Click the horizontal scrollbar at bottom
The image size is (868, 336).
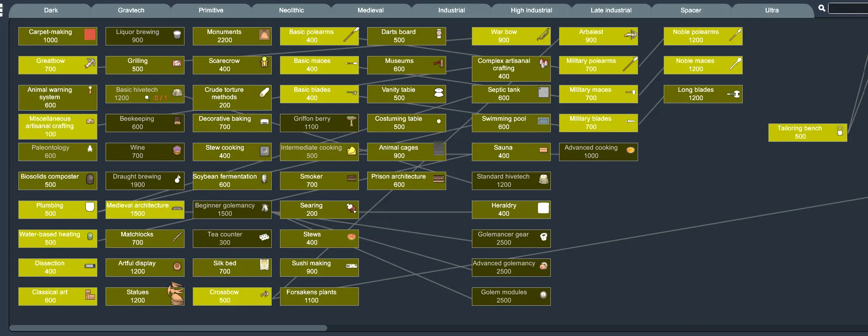click(168, 328)
